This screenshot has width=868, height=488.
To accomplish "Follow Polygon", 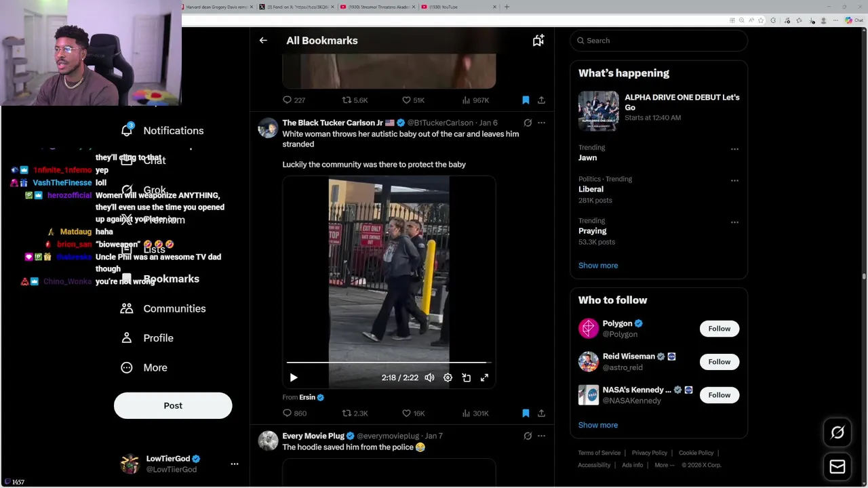I will coord(719,329).
